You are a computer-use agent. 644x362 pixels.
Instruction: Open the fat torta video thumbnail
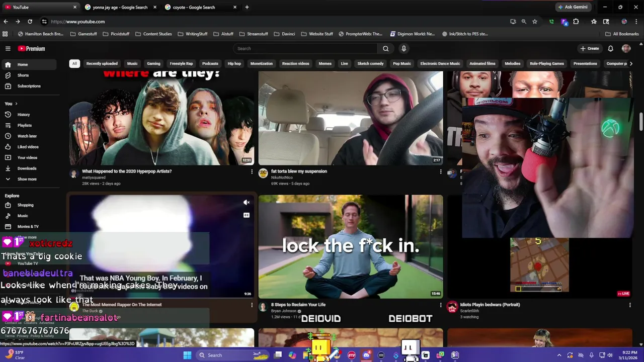351,118
